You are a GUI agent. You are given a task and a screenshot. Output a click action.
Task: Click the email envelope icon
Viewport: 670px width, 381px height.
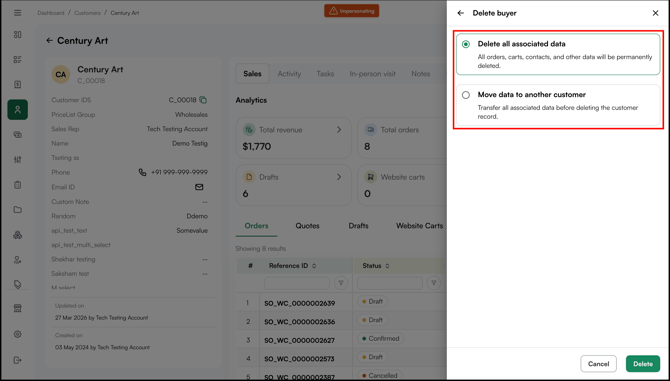click(x=199, y=187)
